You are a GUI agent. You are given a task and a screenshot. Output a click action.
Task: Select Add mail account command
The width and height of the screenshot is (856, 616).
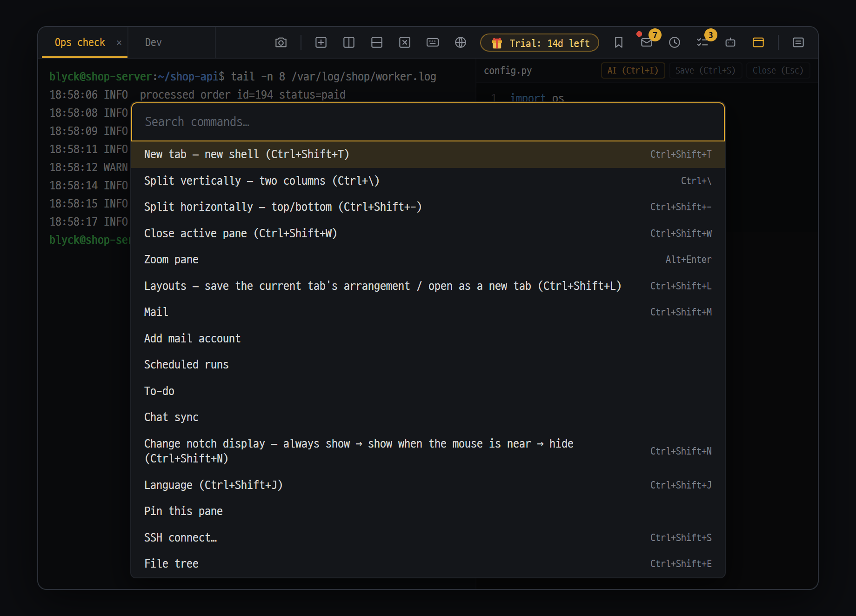pyautogui.click(x=428, y=339)
